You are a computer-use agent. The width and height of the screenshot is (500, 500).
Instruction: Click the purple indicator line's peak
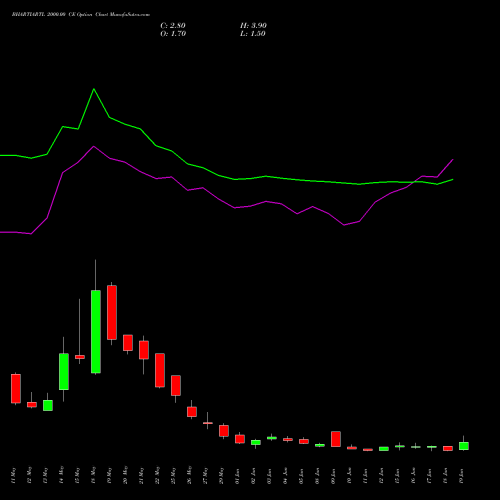coord(94,146)
